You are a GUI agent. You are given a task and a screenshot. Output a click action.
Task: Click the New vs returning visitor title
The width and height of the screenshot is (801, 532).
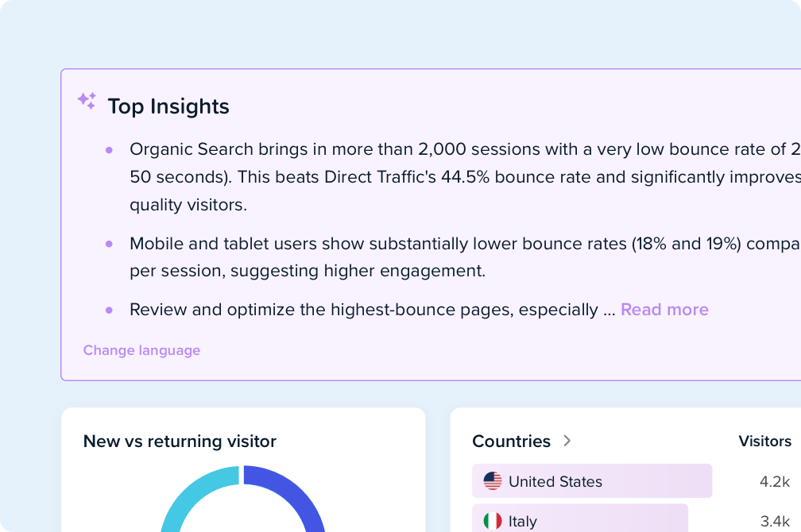click(180, 441)
